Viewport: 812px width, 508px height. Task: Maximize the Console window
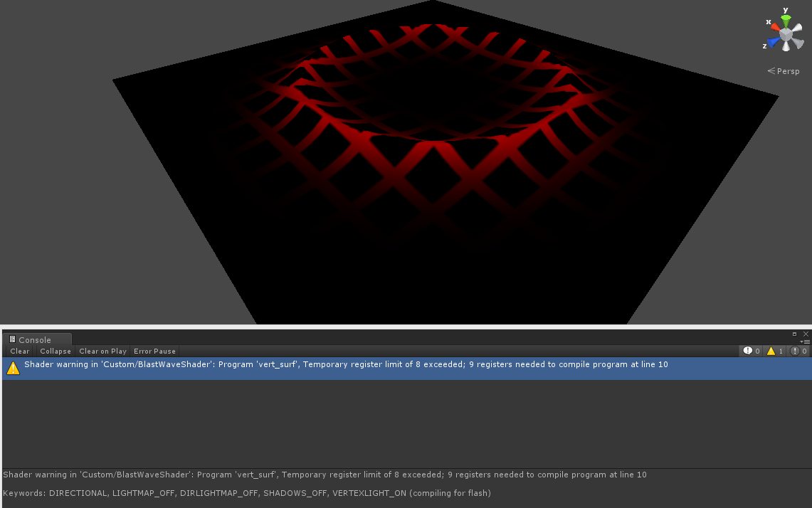[795, 333]
